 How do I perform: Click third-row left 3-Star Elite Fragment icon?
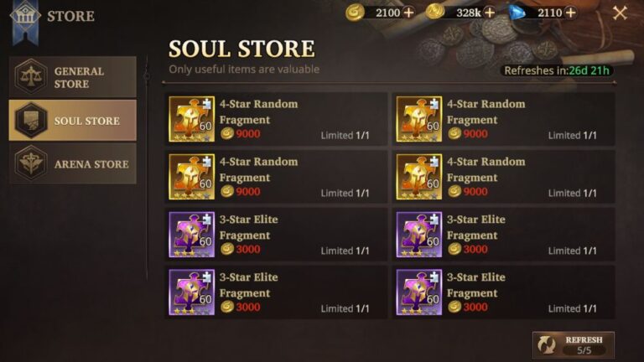[192, 235]
